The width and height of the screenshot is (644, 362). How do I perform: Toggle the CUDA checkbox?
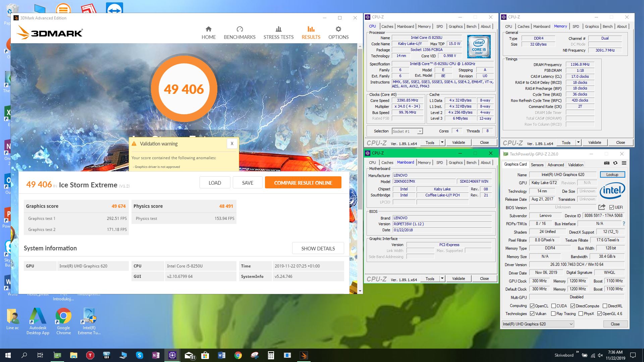(553, 306)
